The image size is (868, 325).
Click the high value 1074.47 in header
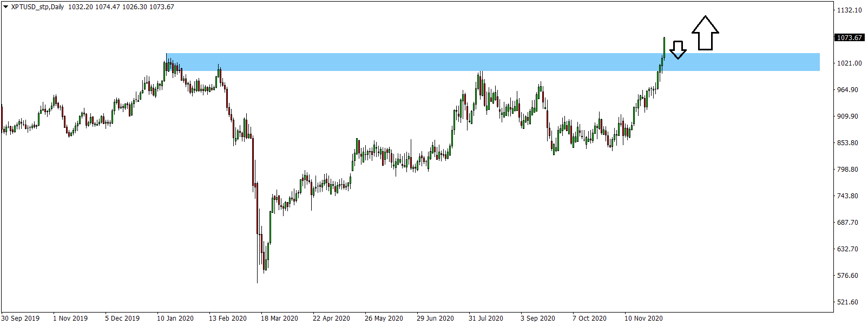point(107,7)
